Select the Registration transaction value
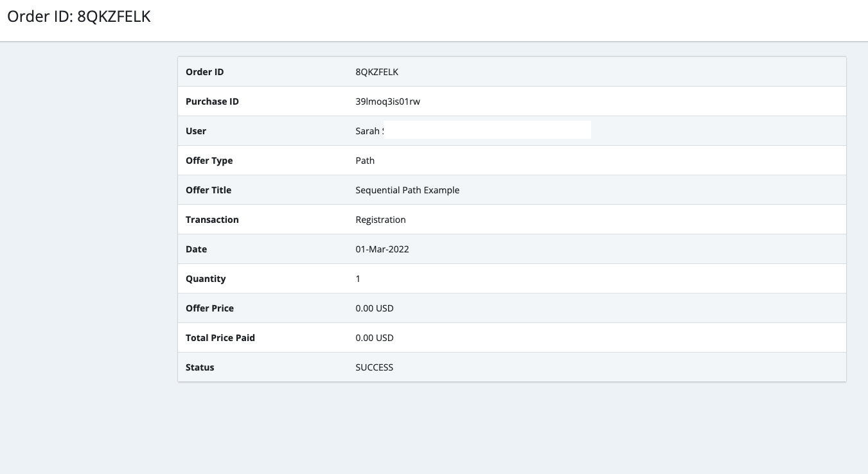The image size is (868, 474). [380, 220]
